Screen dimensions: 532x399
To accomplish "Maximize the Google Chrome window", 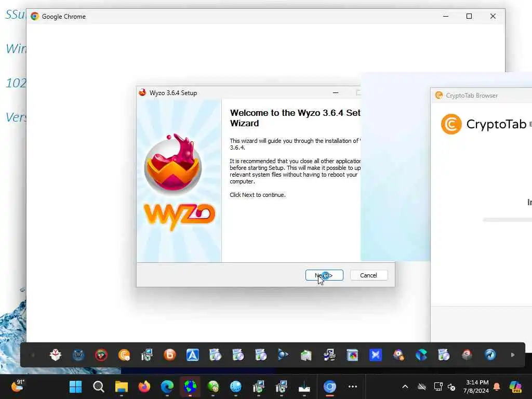I will [x=469, y=16].
